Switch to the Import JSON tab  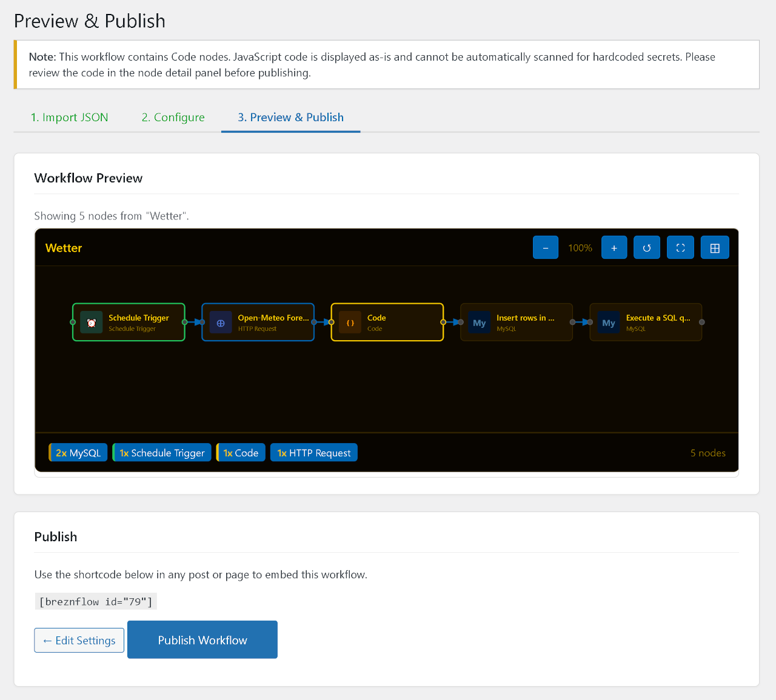(x=69, y=117)
